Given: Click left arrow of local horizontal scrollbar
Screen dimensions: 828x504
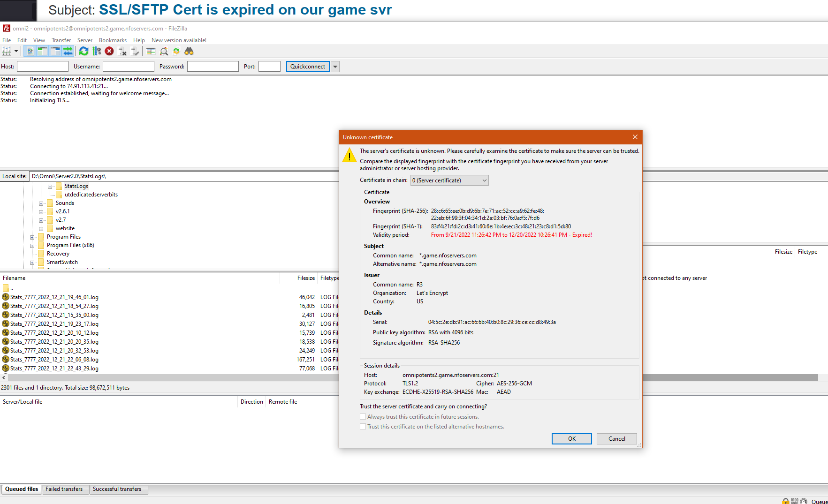Looking at the screenshot, I should [4, 377].
